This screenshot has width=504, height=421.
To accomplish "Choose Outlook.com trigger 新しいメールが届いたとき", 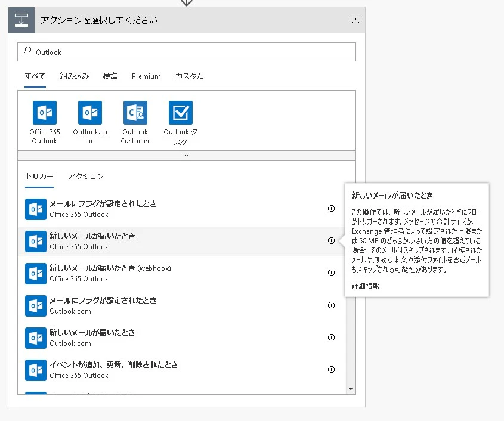I will tap(181, 338).
